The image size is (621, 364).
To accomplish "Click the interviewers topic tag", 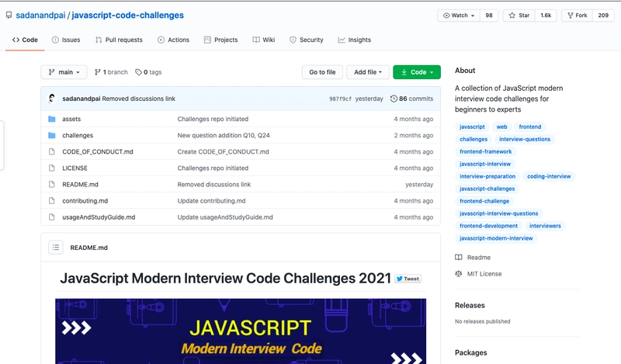I will [x=545, y=226].
